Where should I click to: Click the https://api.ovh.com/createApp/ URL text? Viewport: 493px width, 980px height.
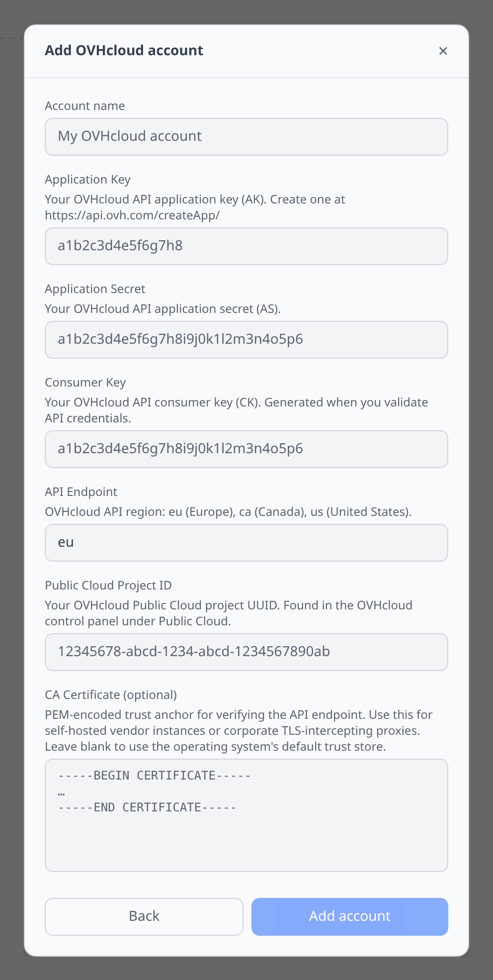[x=132, y=215]
